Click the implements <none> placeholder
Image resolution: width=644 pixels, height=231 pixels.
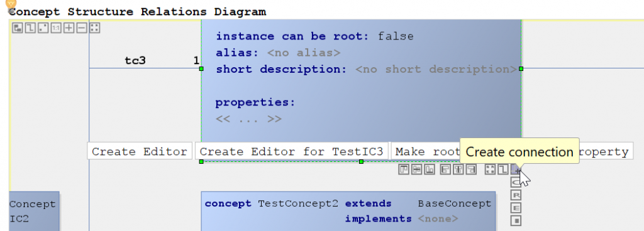(438, 218)
